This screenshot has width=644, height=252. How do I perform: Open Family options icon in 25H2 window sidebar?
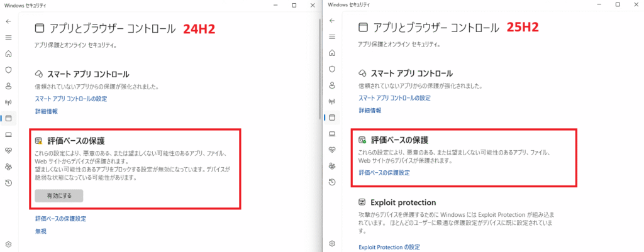331,166
